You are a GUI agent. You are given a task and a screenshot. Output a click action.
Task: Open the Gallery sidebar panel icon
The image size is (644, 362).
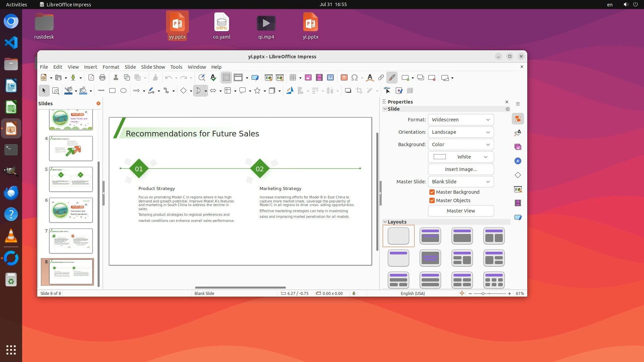pyautogui.click(x=518, y=147)
